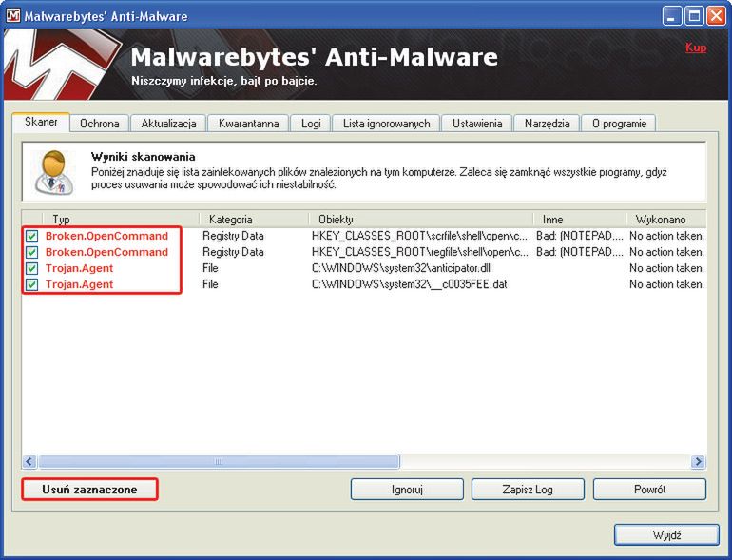Uncheck the __c0035FEE.dat Trojan.Agent checkbox
This screenshot has width=732, height=560.
click(x=31, y=284)
